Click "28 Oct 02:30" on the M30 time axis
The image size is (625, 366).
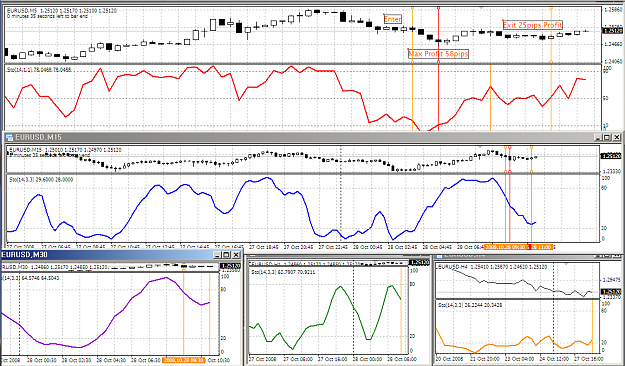[78, 360]
